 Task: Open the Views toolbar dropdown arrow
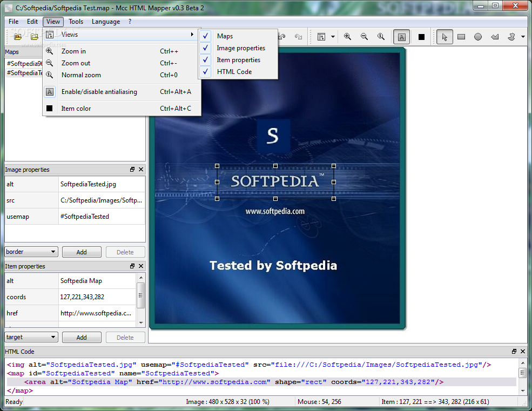click(x=333, y=37)
